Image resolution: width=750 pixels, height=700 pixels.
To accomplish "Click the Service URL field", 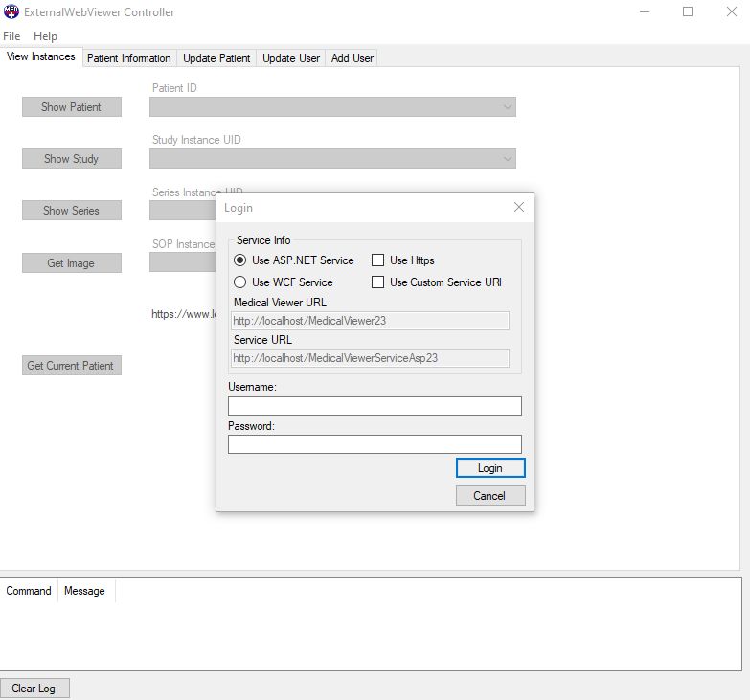I will 371,358.
